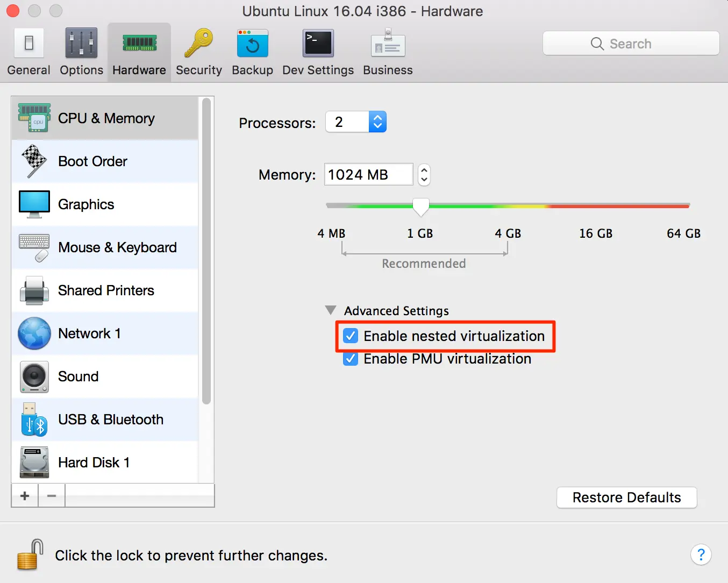
Task: Click the lock icon to prevent changes
Action: click(30, 554)
